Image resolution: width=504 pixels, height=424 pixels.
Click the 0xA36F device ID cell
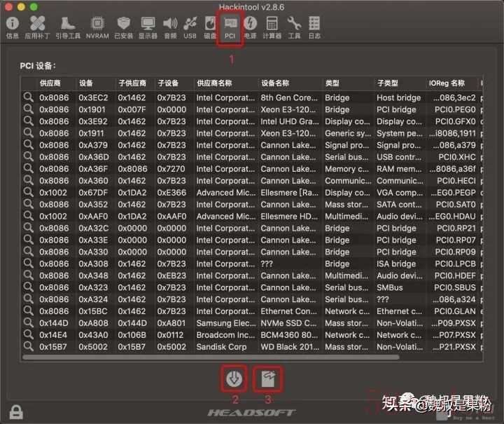click(93, 169)
